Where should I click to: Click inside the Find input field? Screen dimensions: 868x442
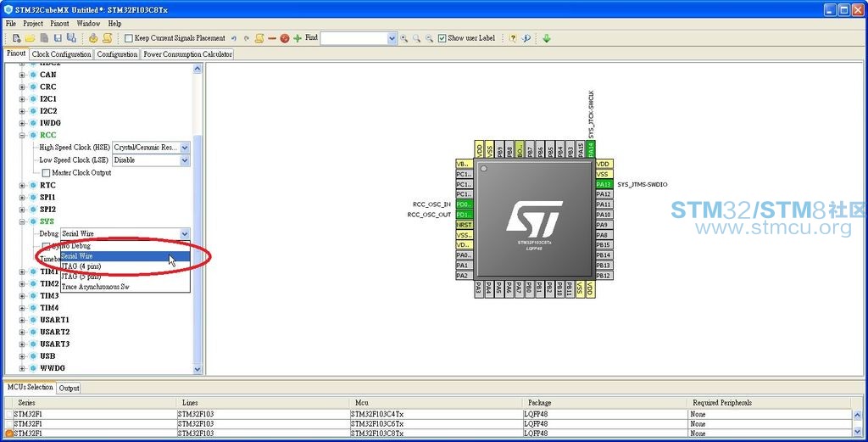point(354,38)
